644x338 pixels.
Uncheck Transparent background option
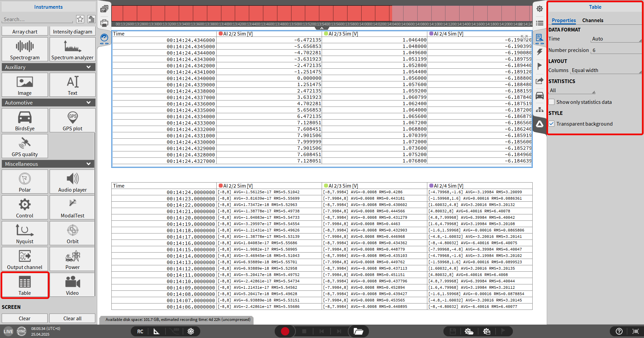point(552,124)
